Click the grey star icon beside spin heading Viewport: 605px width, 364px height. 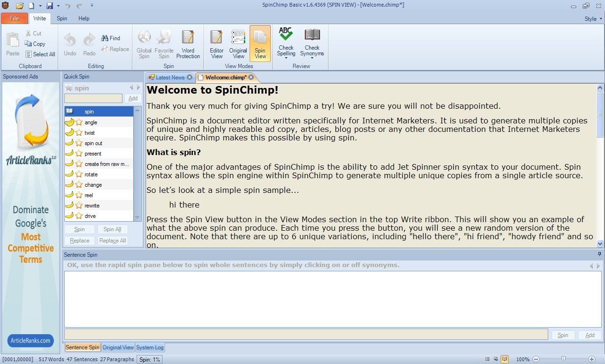[69, 88]
